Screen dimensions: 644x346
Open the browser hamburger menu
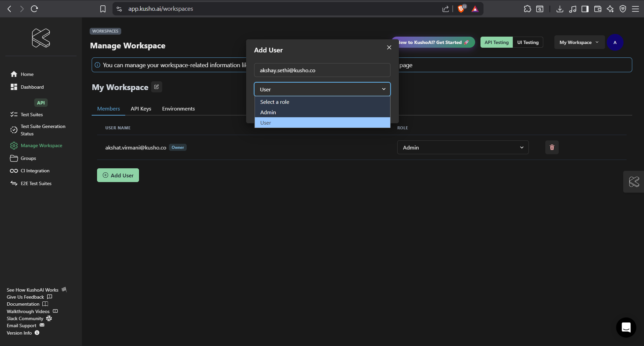pyautogui.click(x=635, y=9)
